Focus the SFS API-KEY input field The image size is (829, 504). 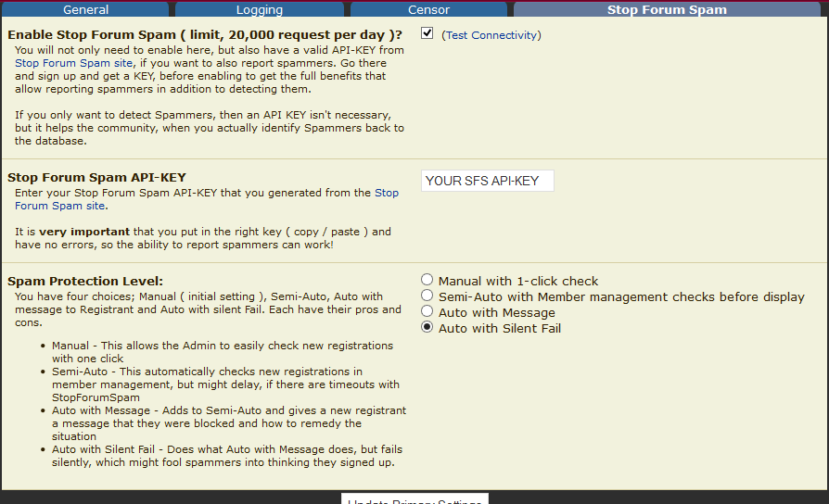(487, 181)
